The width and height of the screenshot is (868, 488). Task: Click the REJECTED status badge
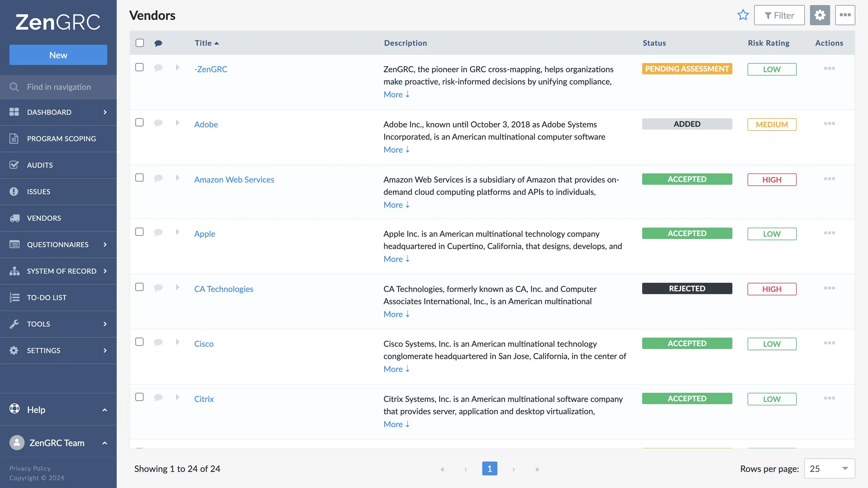point(687,289)
